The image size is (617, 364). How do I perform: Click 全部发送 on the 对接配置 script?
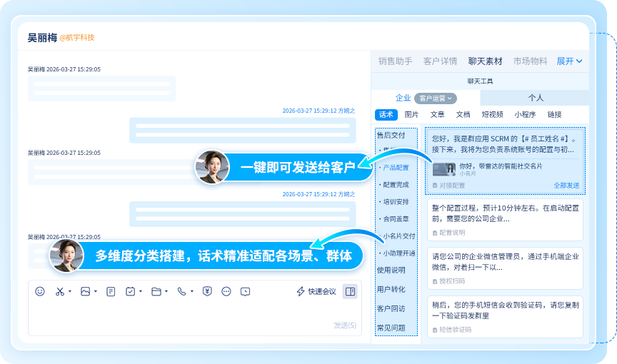point(566,186)
